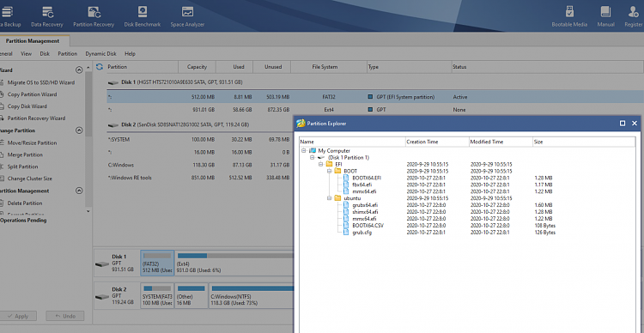The height and width of the screenshot is (333, 644).
Task: Click the Split Partition icon
Action: click(x=2, y=166)
